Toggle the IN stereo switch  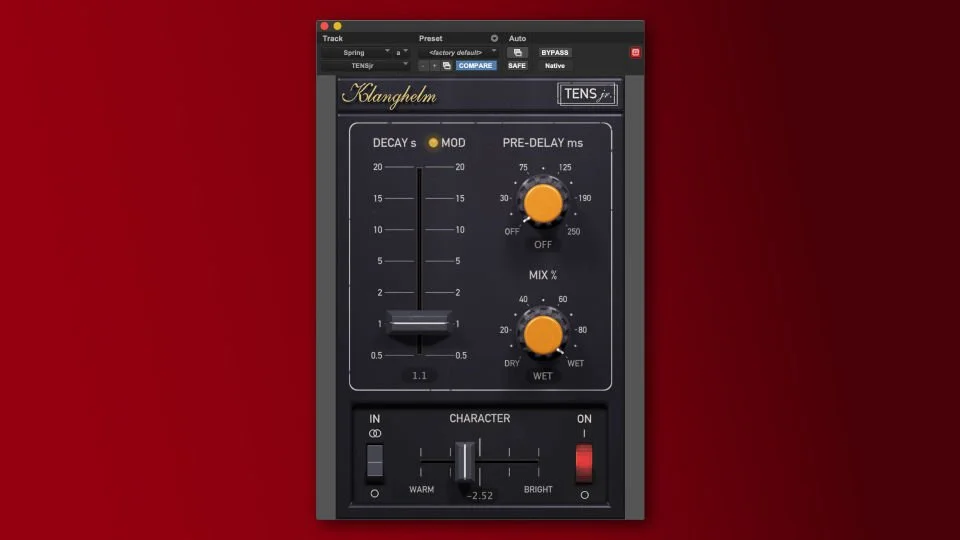[375, 461]
